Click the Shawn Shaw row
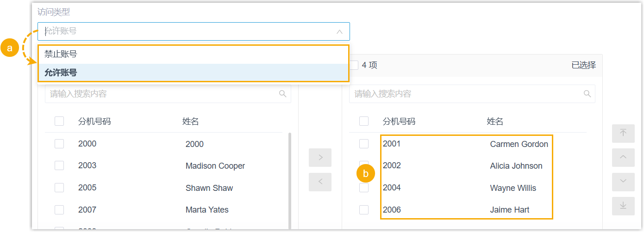Image resolution: width=644 pixels, height=232 pixels. tap(209, 188)
